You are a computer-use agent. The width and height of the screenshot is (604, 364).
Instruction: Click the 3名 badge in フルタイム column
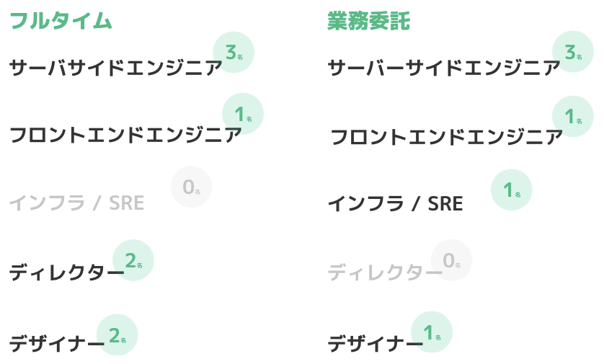tap(234, 53)
